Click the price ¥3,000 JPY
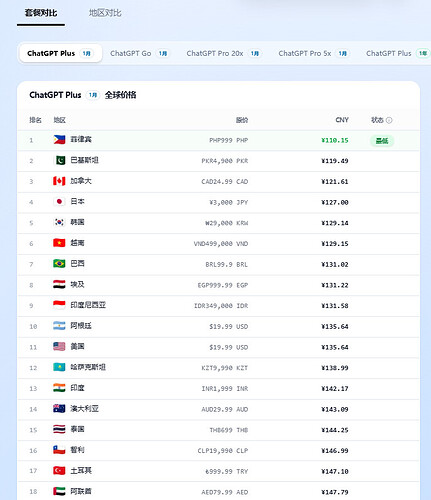Screen dimensions: 431x500 coord(229,202)
